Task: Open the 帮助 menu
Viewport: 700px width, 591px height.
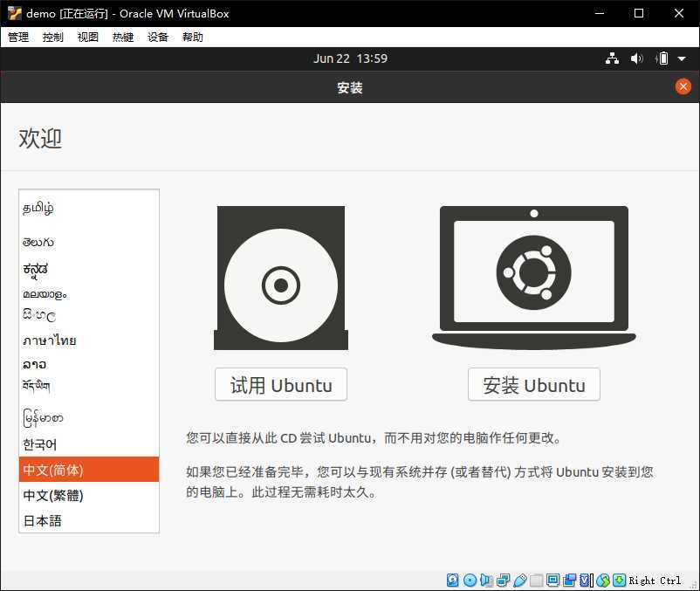Action: (x=193, y=37)
